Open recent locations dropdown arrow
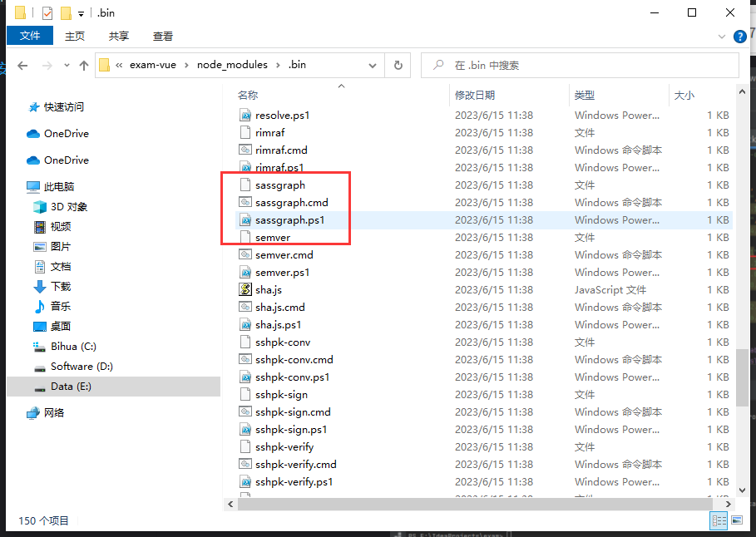 67,66
